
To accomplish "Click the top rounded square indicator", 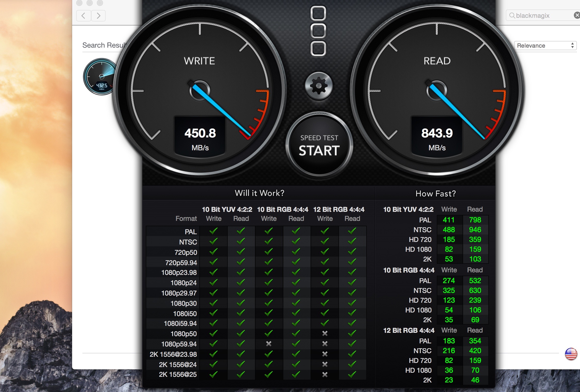I will click(318, 13).
